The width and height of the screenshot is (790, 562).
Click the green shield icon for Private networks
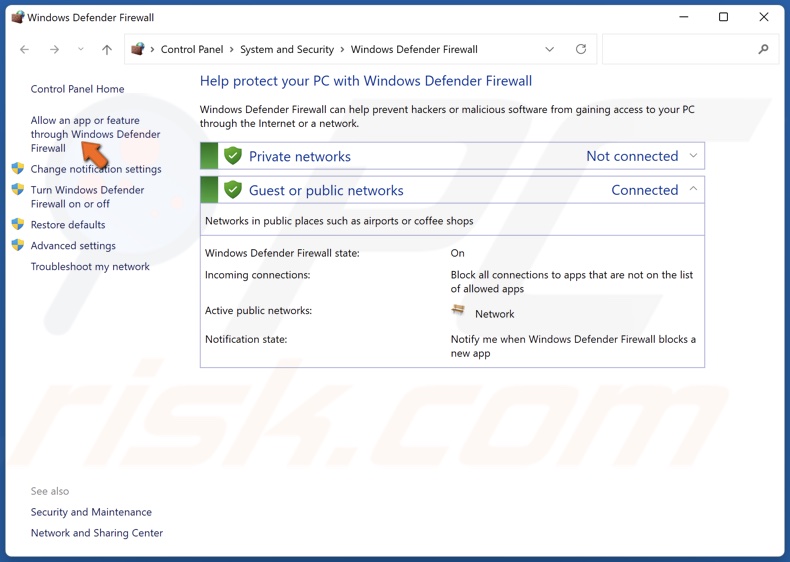[233, 156]
